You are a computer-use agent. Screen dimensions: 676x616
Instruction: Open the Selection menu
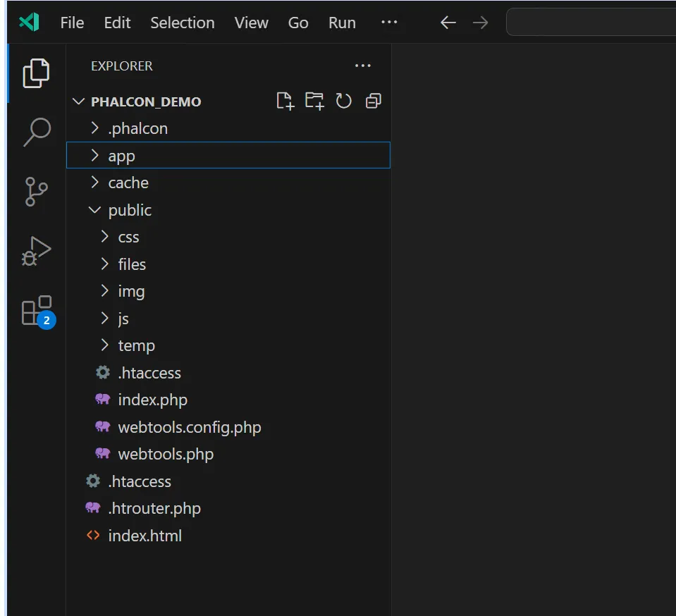point(183,23)
